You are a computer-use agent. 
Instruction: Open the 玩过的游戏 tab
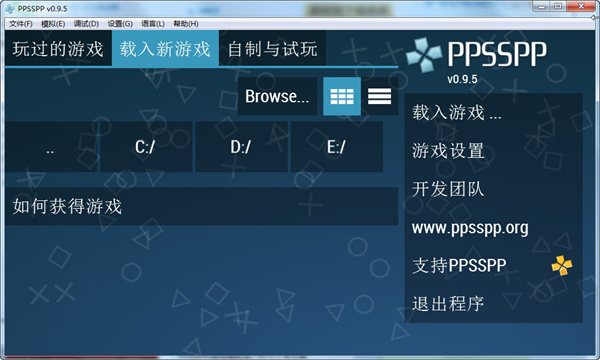point(58,49)
